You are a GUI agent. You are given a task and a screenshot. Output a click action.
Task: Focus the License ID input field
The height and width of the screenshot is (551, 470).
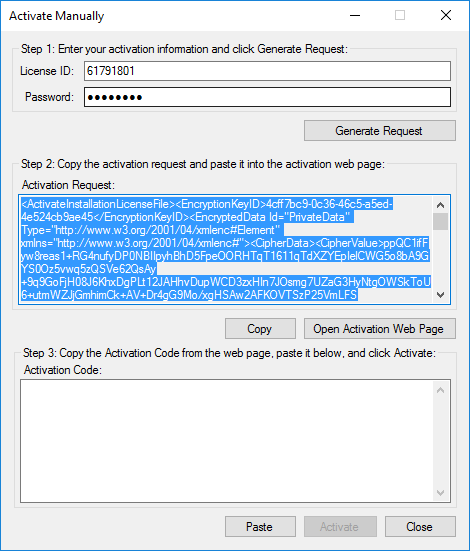coord(267,71)
